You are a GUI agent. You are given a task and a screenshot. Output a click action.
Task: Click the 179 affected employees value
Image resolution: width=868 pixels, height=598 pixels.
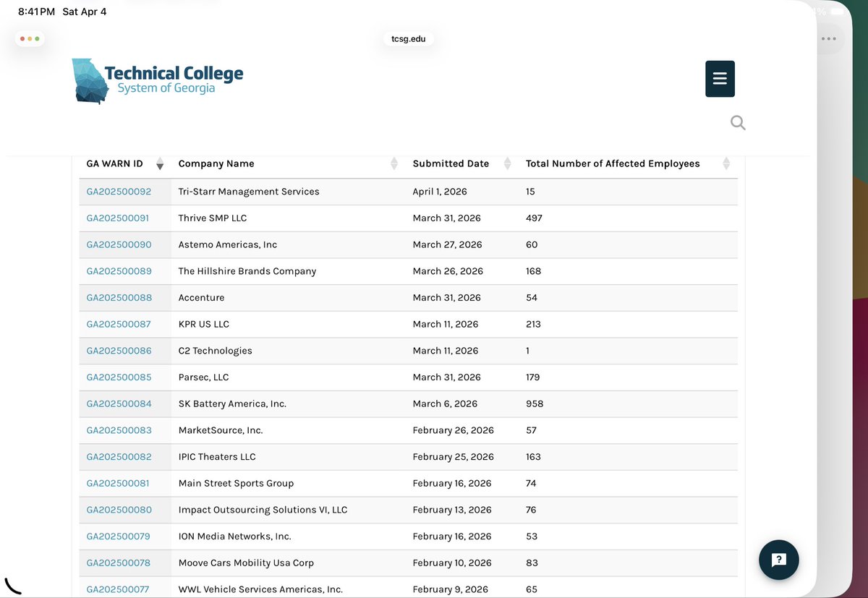pos(532,377)
